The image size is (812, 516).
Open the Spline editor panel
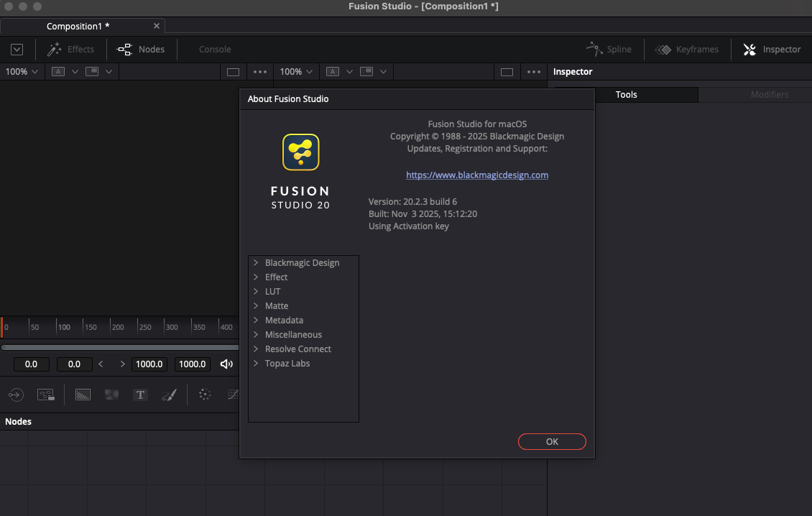[609, 50]
